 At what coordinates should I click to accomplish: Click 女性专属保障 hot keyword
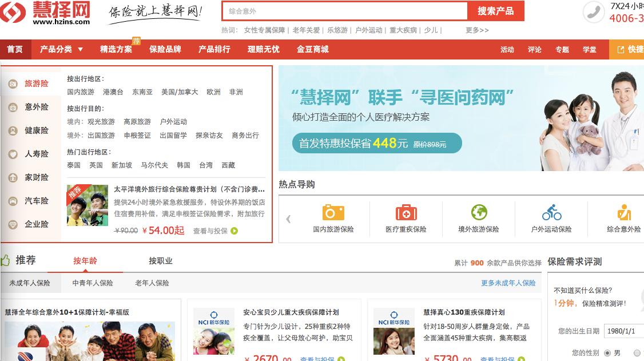264,30
